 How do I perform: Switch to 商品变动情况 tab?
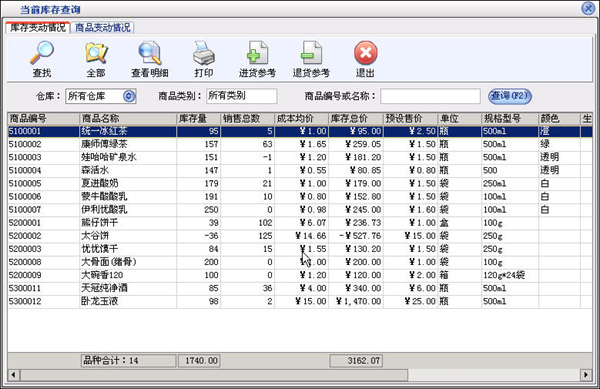click(x=102, y=28)
